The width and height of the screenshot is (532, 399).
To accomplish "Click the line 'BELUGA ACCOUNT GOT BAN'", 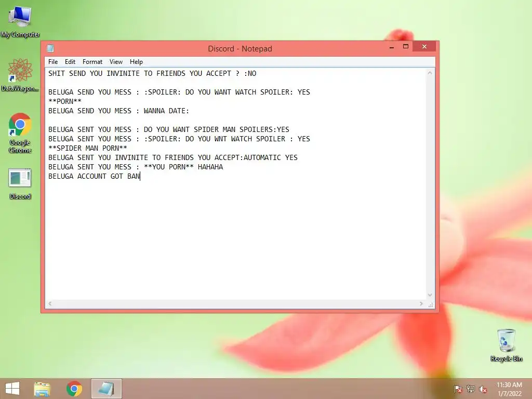I will coord(94,176).
